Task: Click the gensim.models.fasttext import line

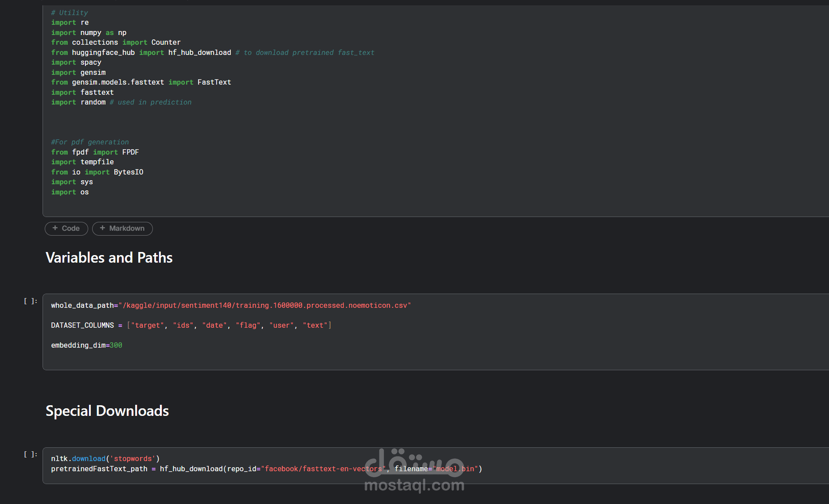Action: pos(141,82)
